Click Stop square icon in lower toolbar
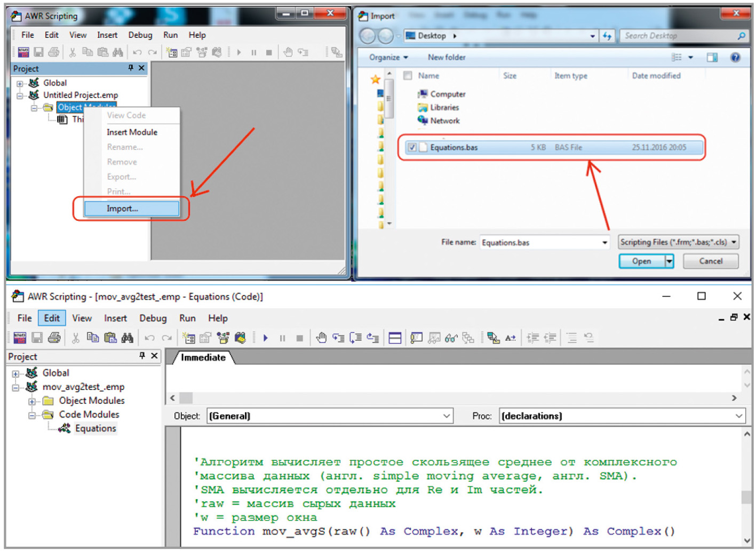 [x=300, y=338]
